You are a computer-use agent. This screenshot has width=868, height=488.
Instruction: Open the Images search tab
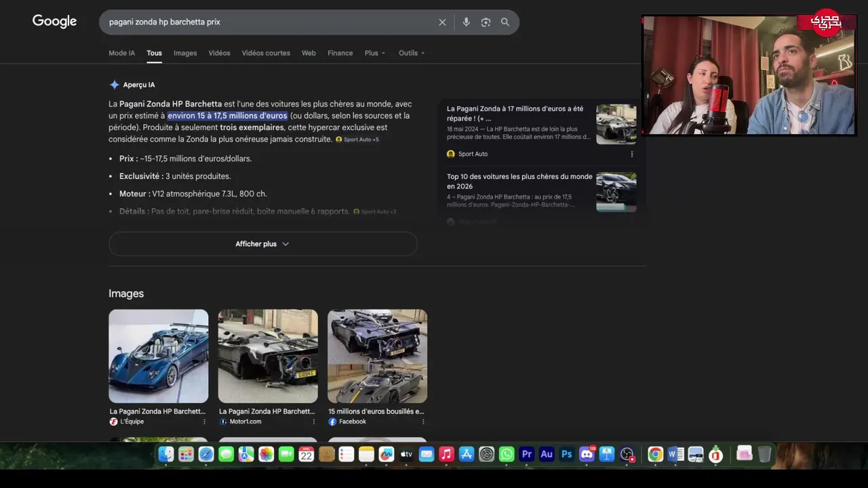185,53
